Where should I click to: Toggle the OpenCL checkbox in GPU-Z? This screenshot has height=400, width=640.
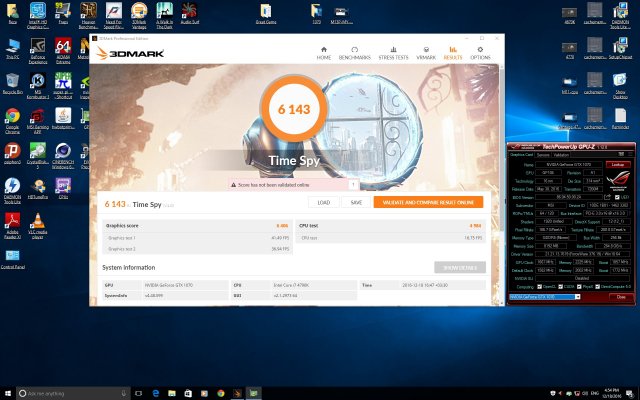tap(540, 285)
